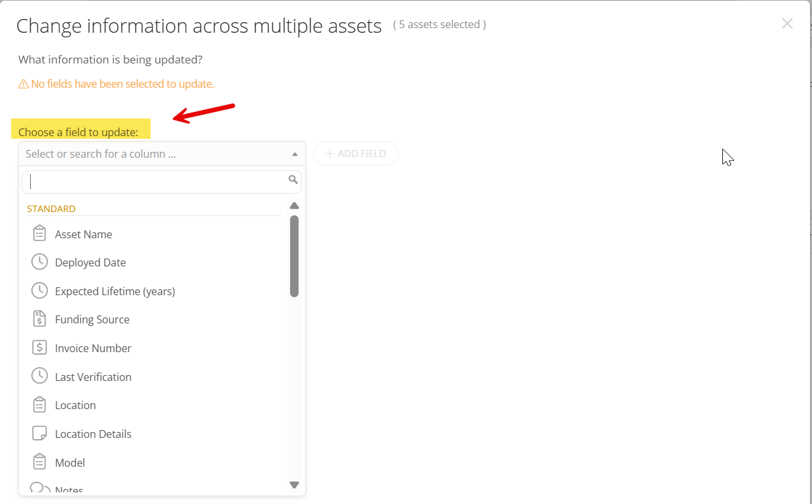Click the up arrow on the list scrollbar
The height and width of the screenshot is (504, 812).
coord(295,205)
